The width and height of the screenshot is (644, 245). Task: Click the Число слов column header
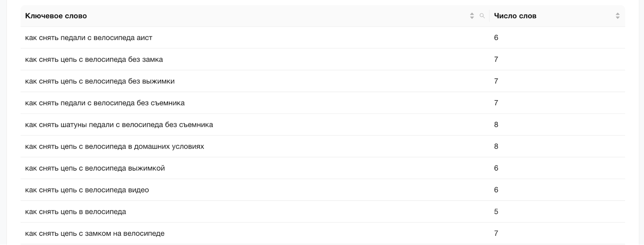point(515,16)
